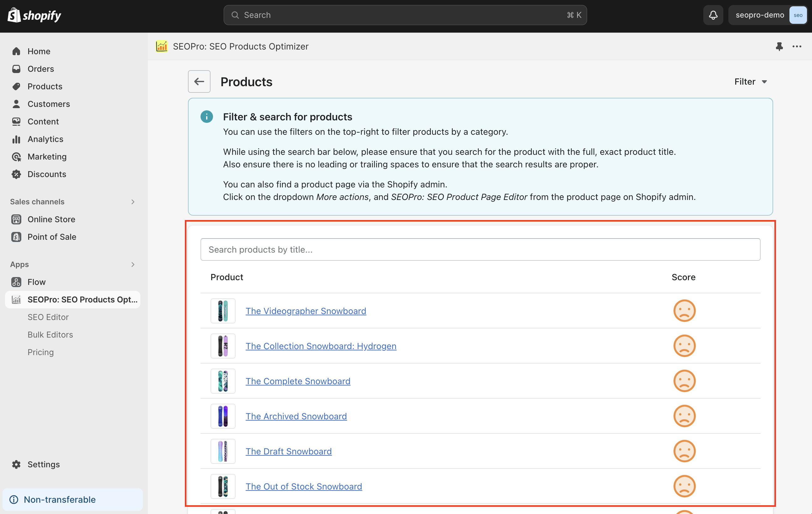Expand the Sales channels section
The image size is (812, 514).
[133, 202]
